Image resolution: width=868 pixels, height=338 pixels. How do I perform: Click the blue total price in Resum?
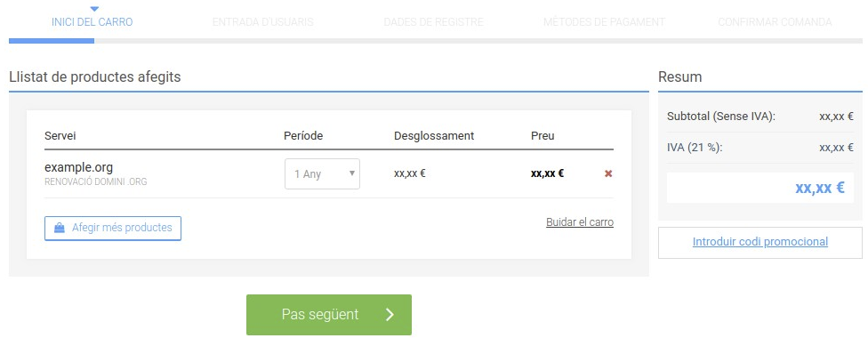[820, 188]
